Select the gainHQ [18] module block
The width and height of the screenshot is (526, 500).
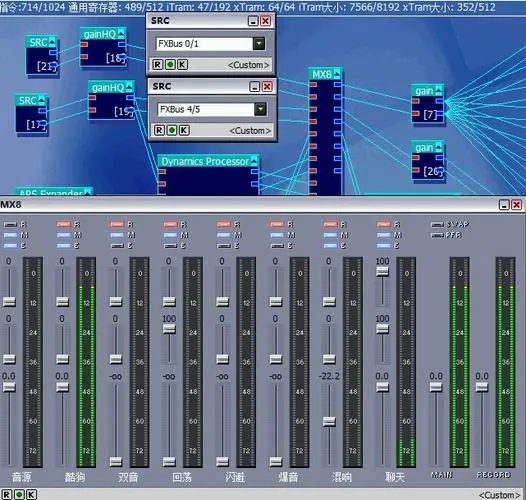pos(103,47)
